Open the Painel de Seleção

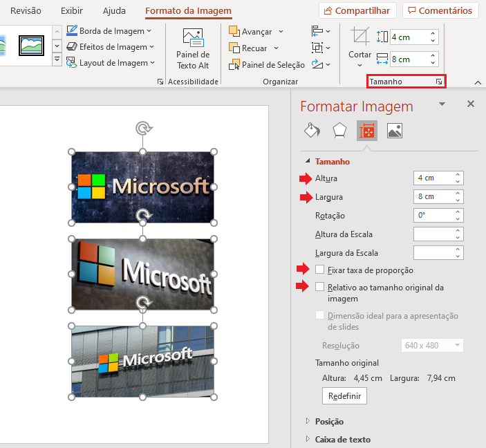point(267,65)
